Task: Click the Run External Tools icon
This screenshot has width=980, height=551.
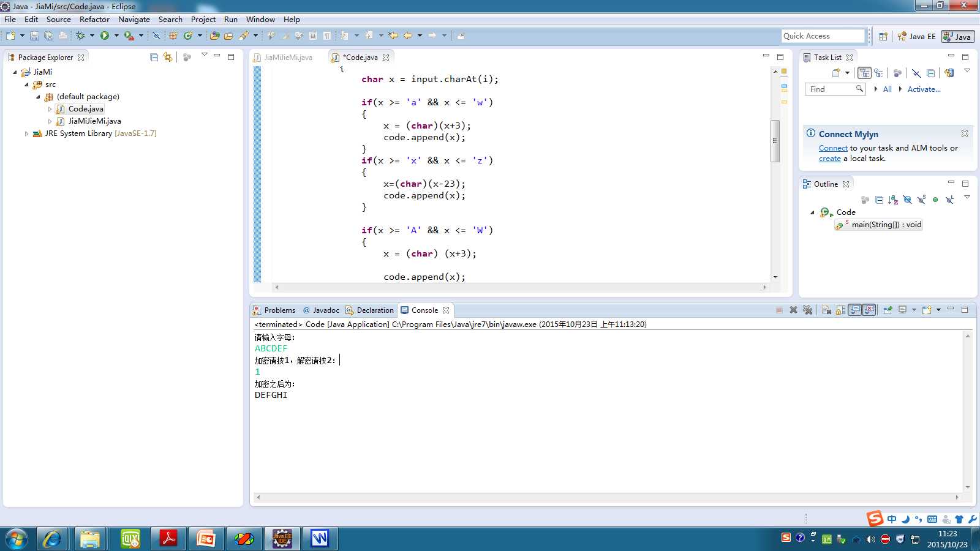Action: (129, 36)
